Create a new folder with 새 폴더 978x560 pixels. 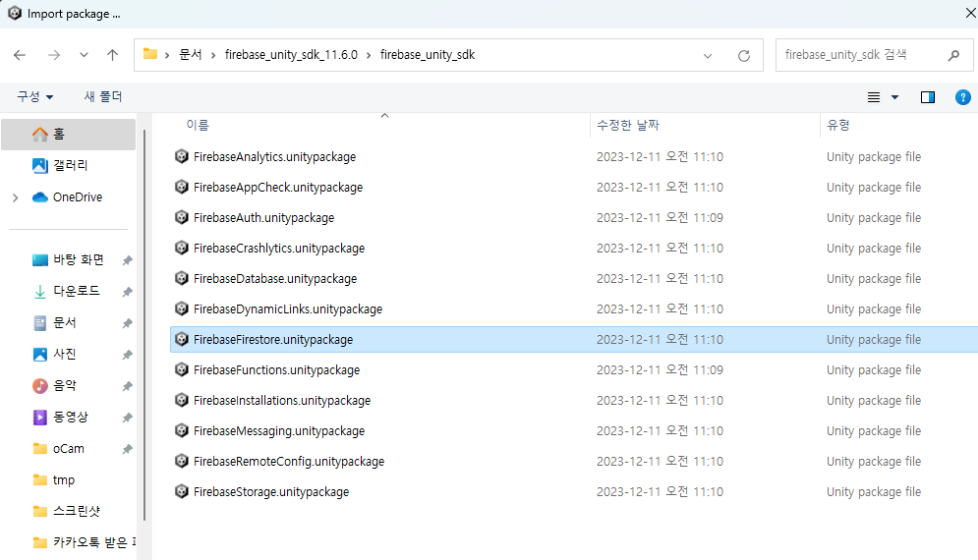[103, 96]
